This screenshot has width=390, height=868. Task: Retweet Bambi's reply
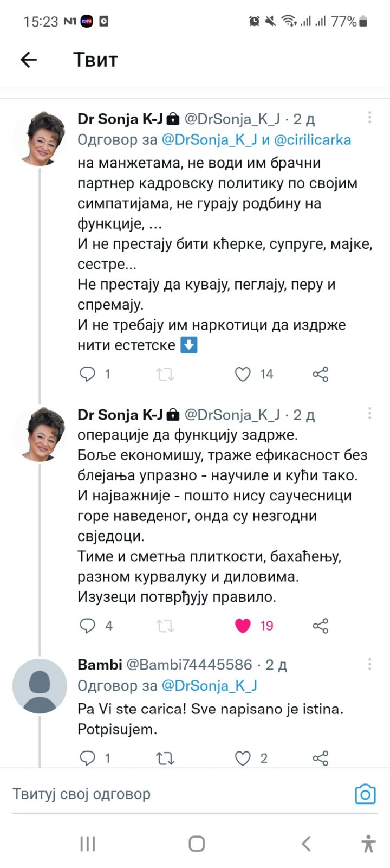pos(165,758)
